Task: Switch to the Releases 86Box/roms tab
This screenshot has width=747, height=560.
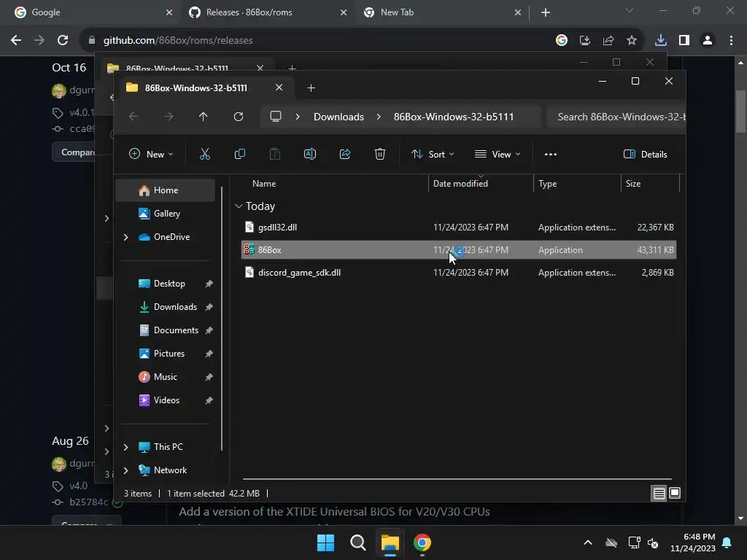Action: pyautogui.click(x=268, y=12)
